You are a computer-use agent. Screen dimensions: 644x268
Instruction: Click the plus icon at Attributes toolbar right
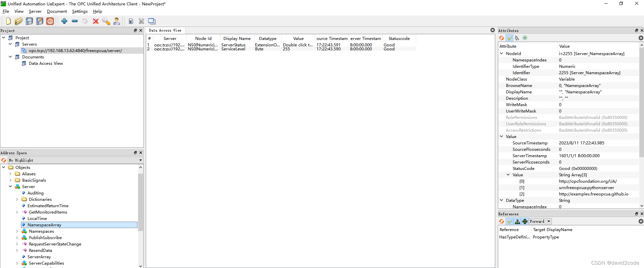pyautogui.click(x=641, y=38)
